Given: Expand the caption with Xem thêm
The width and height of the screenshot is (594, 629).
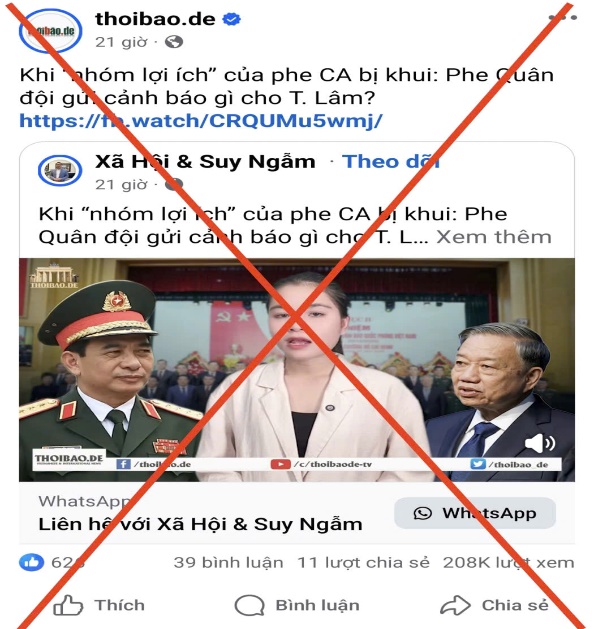Looking at the screenshot, I should pos(494,237).
